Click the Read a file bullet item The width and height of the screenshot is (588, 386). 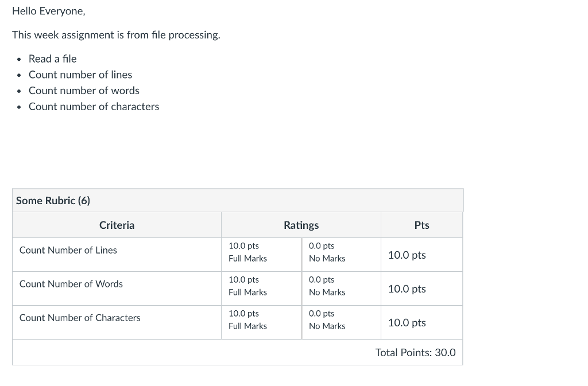coord(52,59)
